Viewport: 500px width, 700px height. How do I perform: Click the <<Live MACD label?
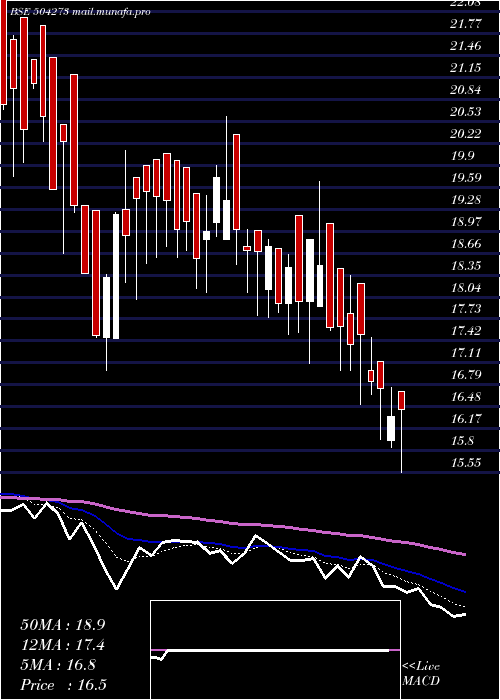[421, 674]
